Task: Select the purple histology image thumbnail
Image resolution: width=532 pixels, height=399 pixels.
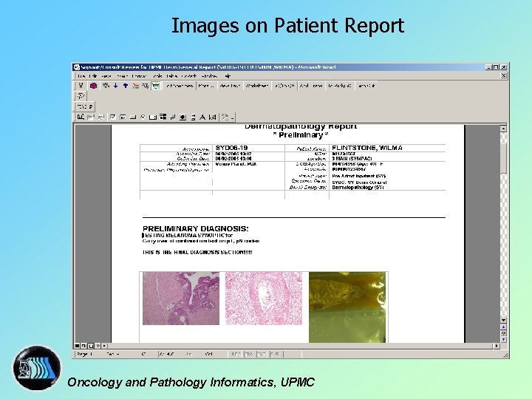Action: click(x=181, y=299)
